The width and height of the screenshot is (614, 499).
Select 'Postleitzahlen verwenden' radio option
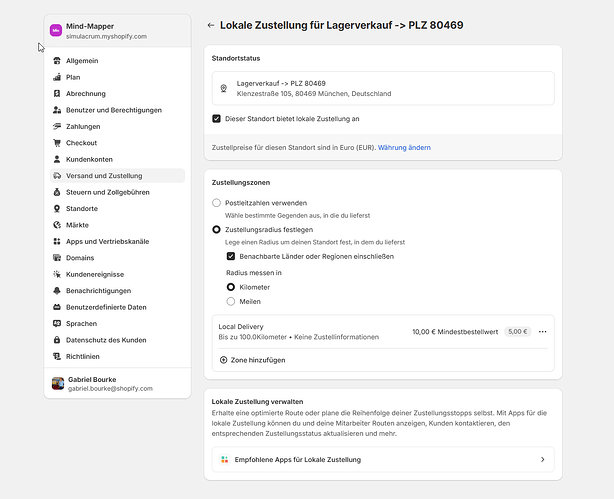coord(217,203)
